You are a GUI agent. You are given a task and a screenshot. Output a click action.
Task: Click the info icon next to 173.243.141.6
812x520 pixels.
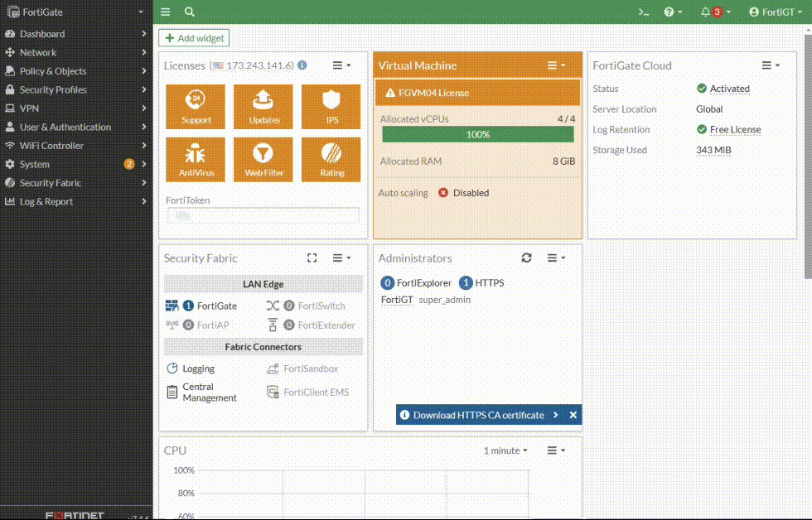pyautogui.click(x=302, y=65)
